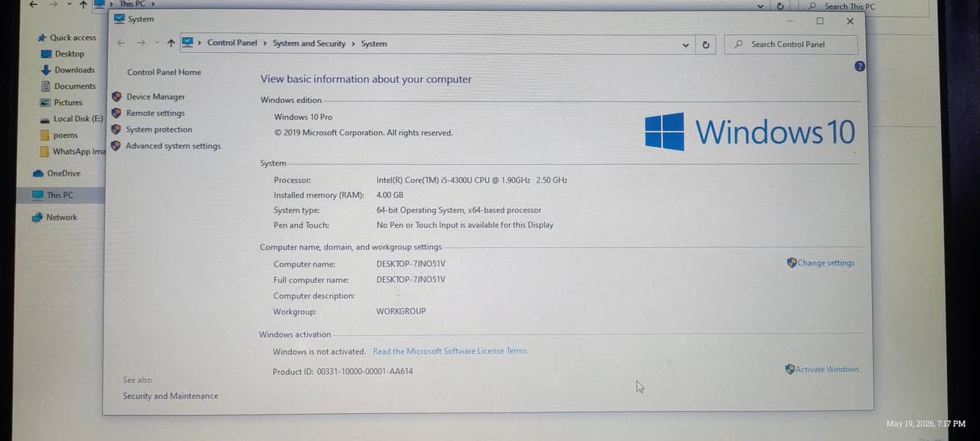Click the System window title icon

(120, 19)
